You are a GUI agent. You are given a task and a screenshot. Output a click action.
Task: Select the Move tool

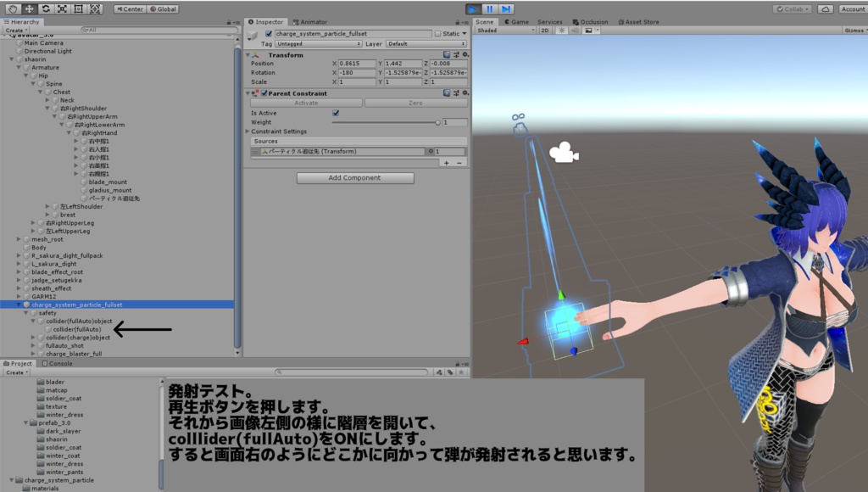[29, 8]
